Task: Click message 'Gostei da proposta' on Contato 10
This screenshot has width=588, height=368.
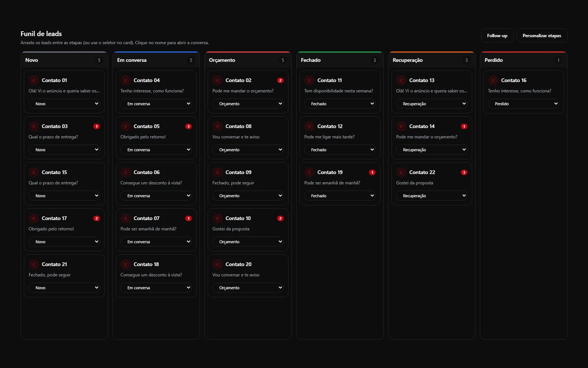Action: pyautogui.click(x=231, y=229)
